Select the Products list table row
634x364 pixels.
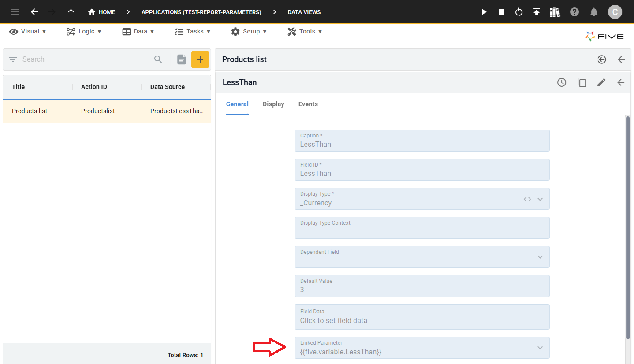click(x=107, y=111)
